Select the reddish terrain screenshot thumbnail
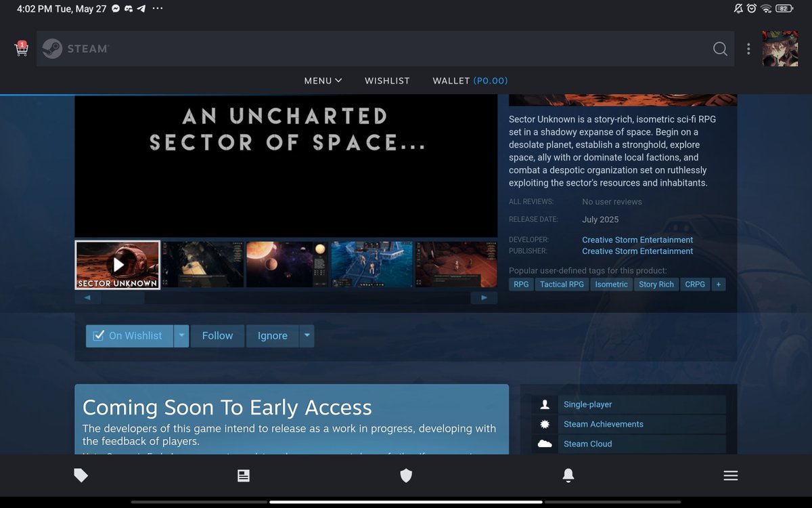Image resolution: width=812 pixels, height=508 pixels. [456, 265]
